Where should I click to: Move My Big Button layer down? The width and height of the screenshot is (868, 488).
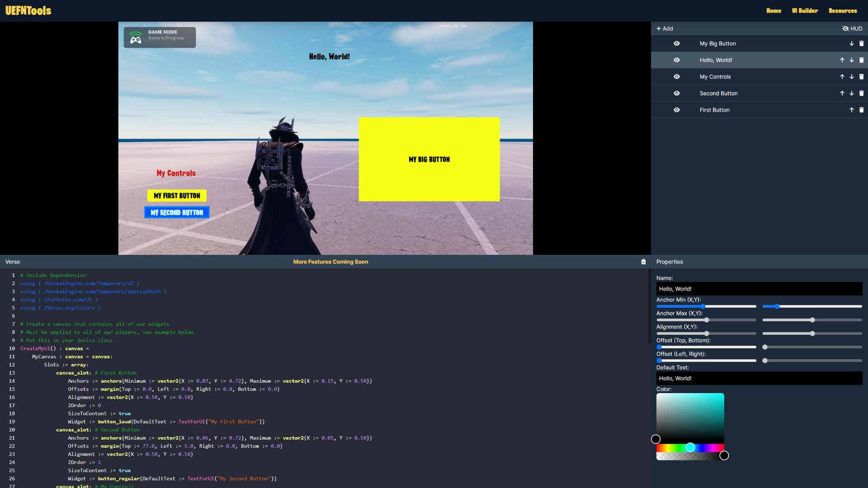[851, 43]
